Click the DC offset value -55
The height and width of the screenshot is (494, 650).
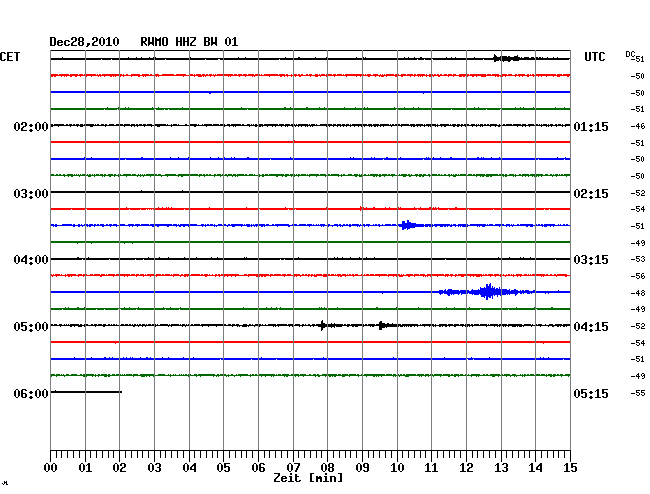[638, 393]
